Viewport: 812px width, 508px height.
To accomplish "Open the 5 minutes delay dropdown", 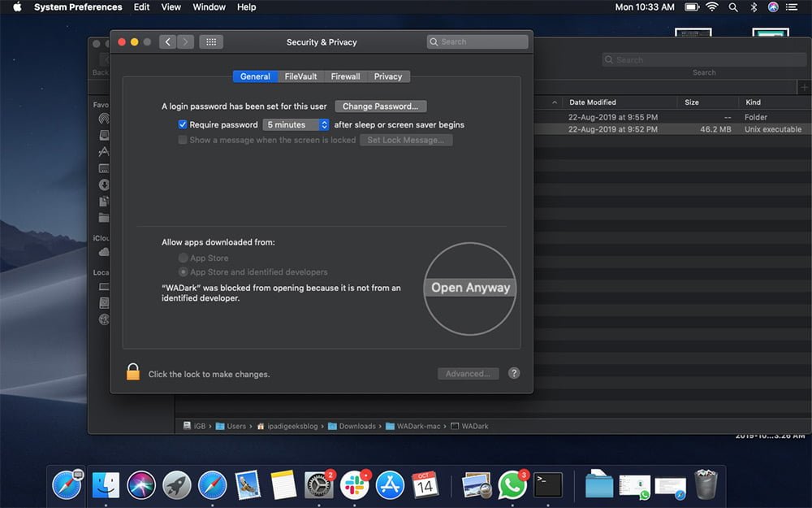I will 296,124.
